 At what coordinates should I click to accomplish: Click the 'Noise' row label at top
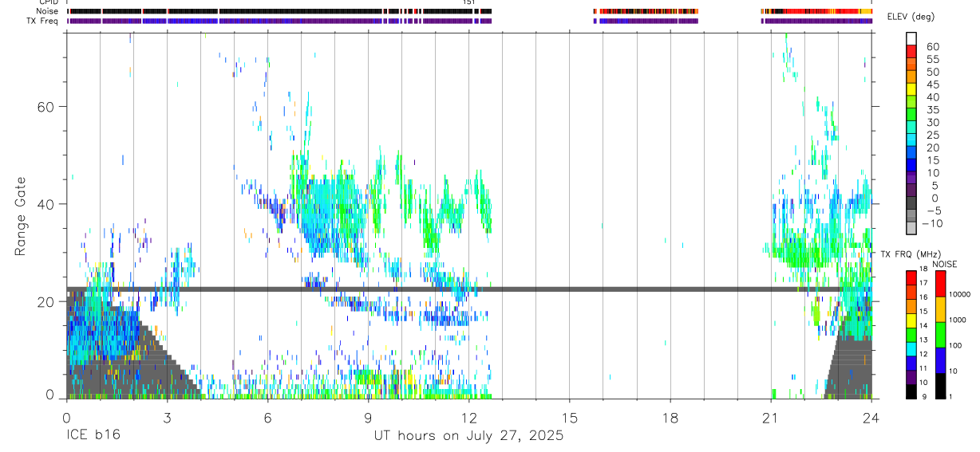coord(48,11)
